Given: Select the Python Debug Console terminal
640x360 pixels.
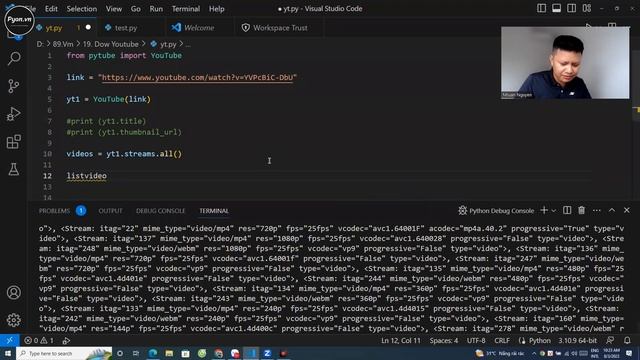Looking at the screenshot, I should click(496, 211).
